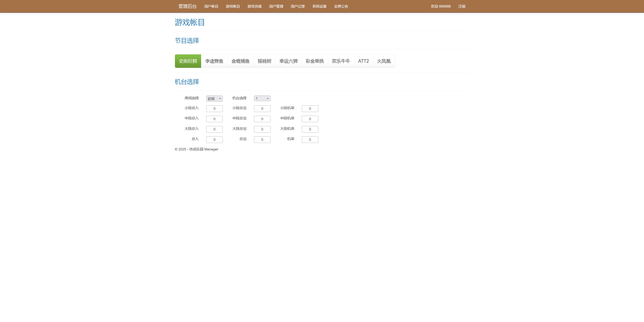The height and width of the screenshot is (322, 644).
Task: Click the 总出 input field
Action: point(262,139)
